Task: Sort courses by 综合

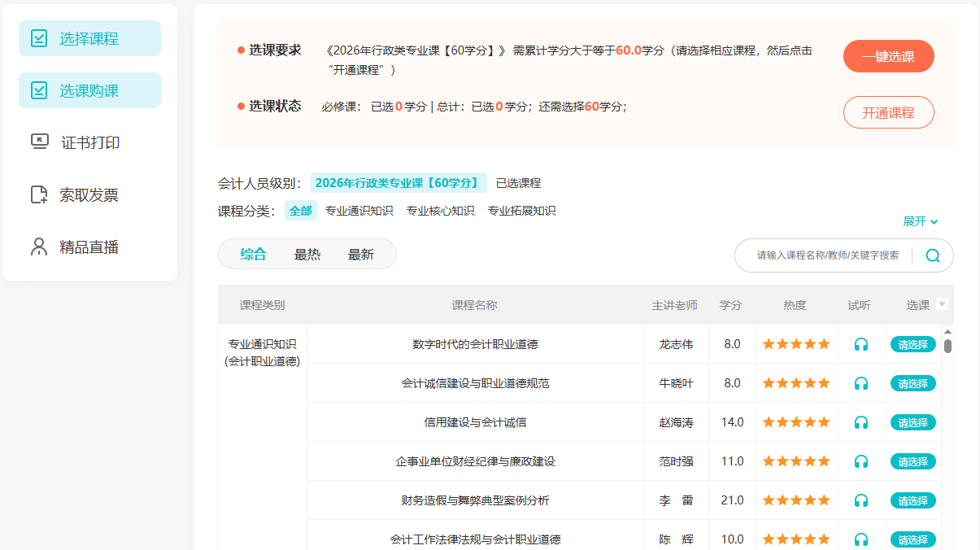Action: click(253, 254)
